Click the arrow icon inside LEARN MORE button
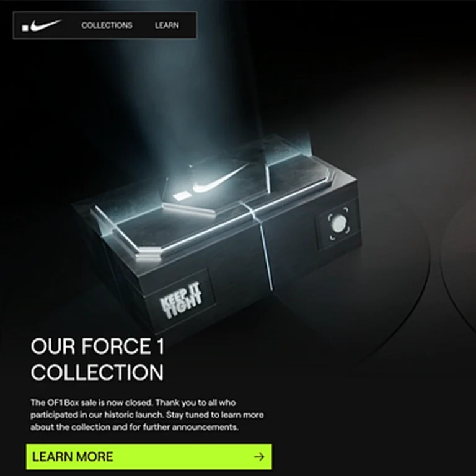The height and width of the screenshot is (476, 476). [259, 457]
